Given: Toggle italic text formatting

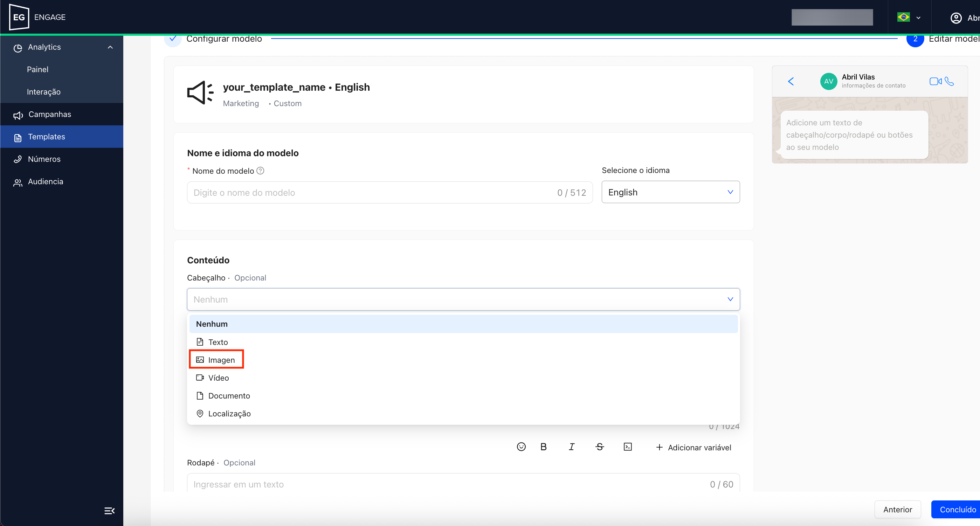Looking at the screenshot, I should tap(571, 447).
